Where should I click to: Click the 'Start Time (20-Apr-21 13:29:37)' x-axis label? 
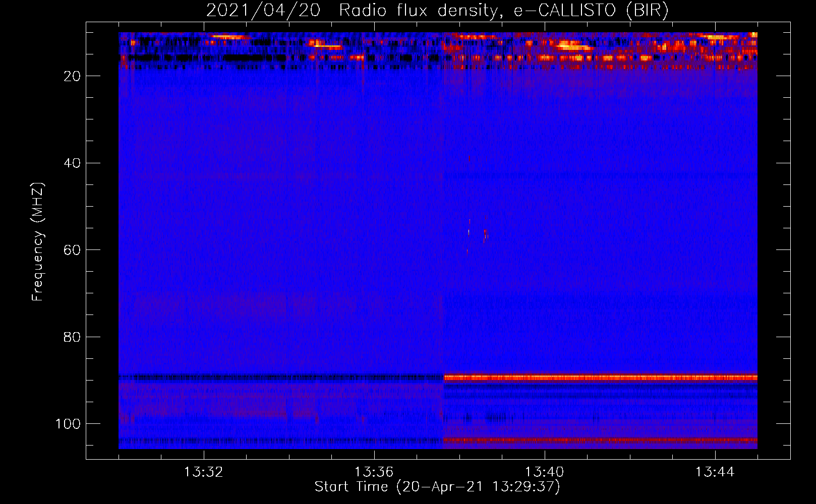coord(437,487)
